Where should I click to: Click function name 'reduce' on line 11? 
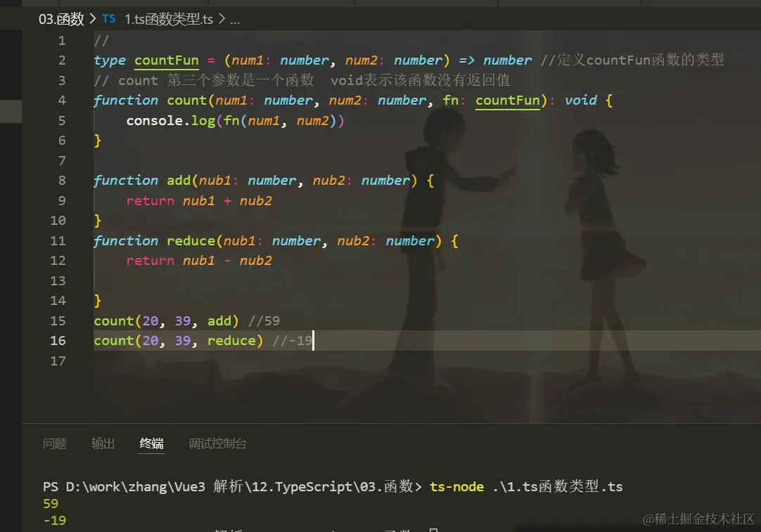tap(191, 240)
